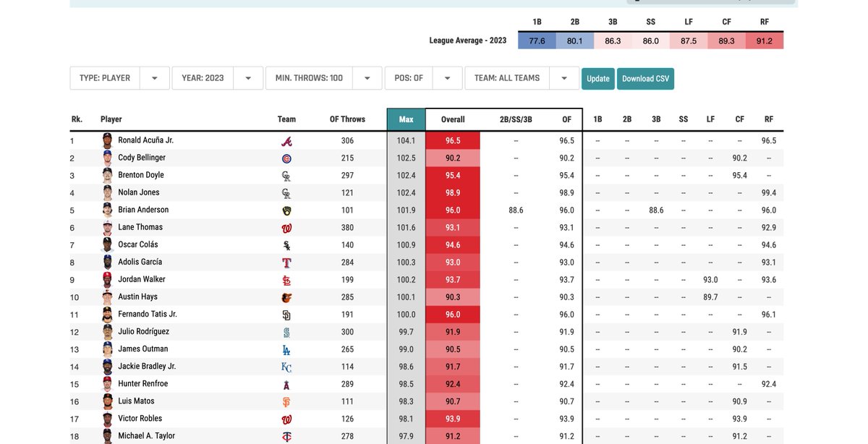Open the YEAR: 2023 dropdown
Image resolution: width=868 pixels, height=444 pixels.
[217, 78]
